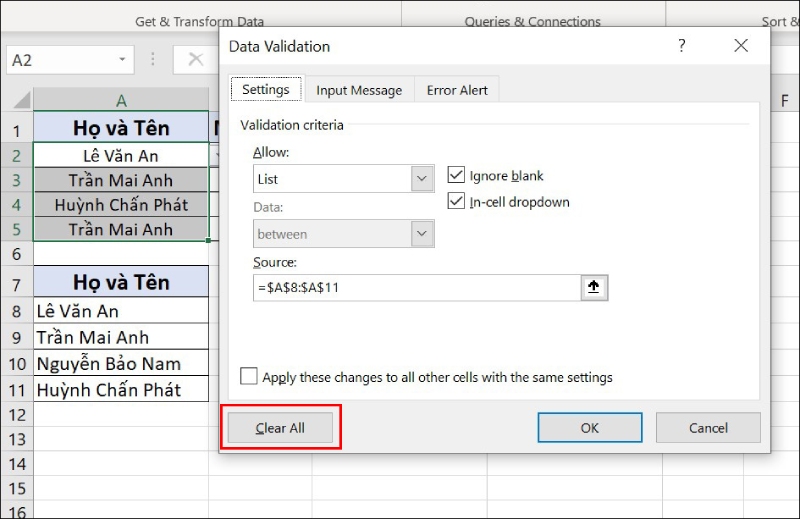Image resolution: width=800 pixels, height=519 pixels.
Task: Click the select-all corner triangle of the sheet
Action: 21,100
